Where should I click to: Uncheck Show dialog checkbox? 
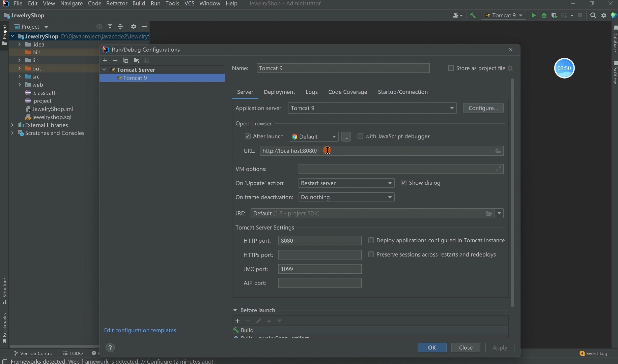pyautogui.click(x=403, y=183)
